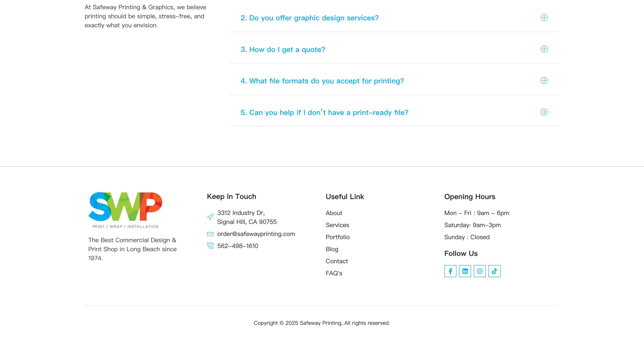Open the Facebook social icon

tap(450, 271)
